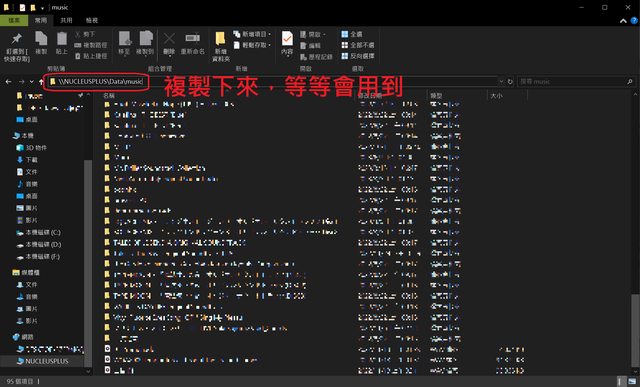Open 本機磁碟 (C:)
This screenshot has height=387, width=640.
click(38, 232)
